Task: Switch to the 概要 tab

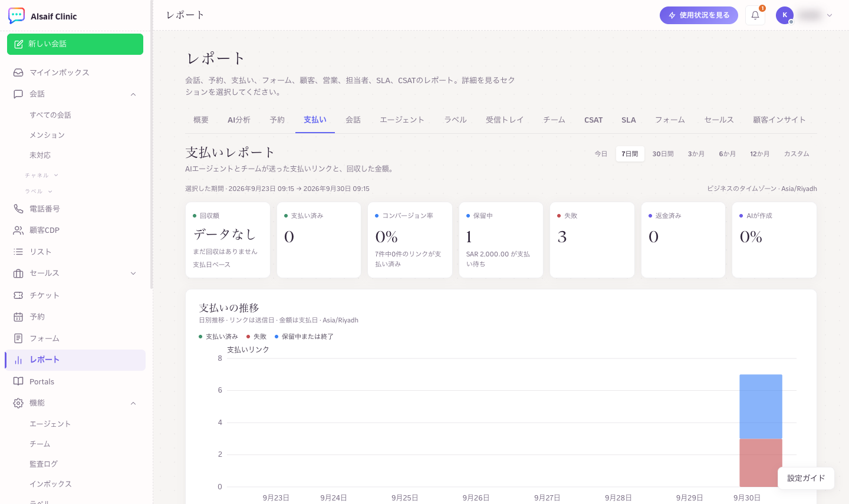Action: [x=201, y=120]
